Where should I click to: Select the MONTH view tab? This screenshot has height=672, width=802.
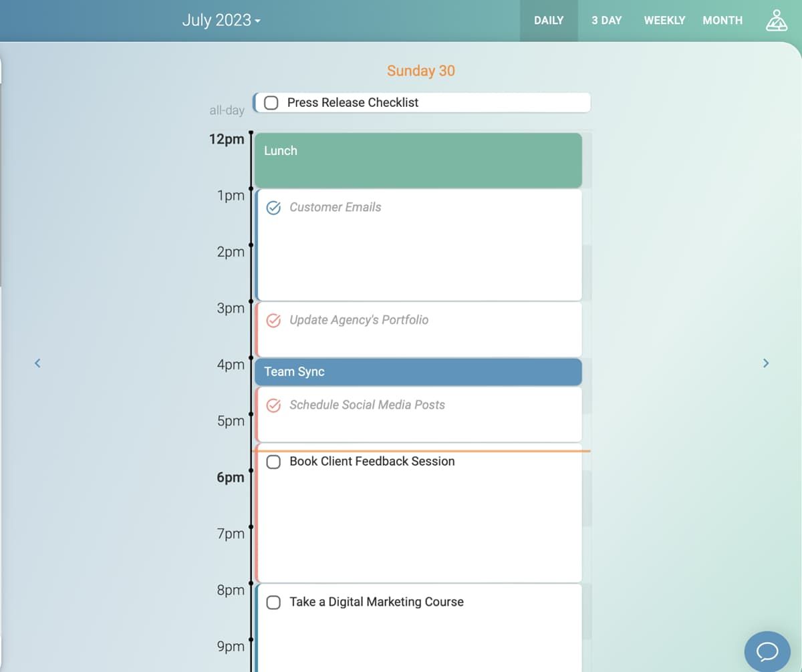point(722,21)
